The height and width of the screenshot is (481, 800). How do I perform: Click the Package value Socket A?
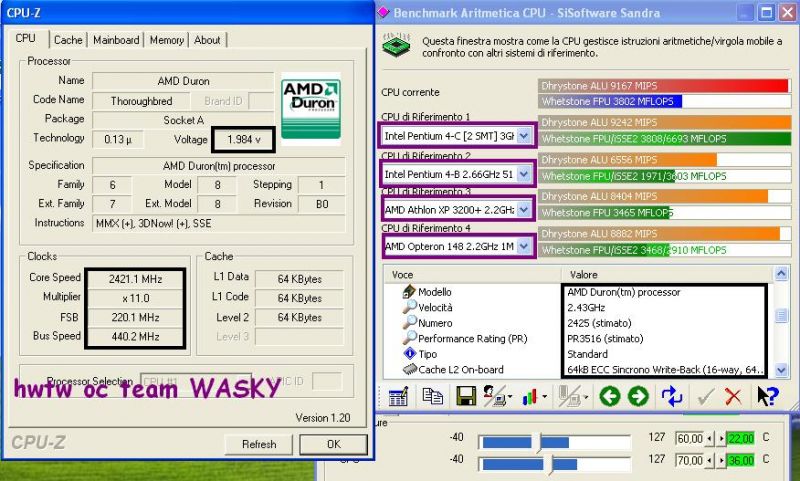pos(183,120)
